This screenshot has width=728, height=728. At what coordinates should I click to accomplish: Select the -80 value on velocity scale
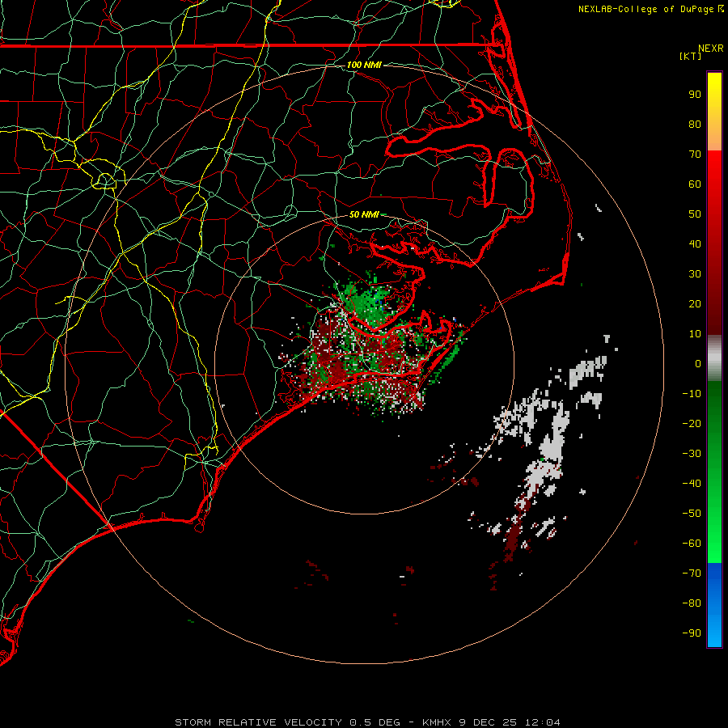(x=692, y=603)
